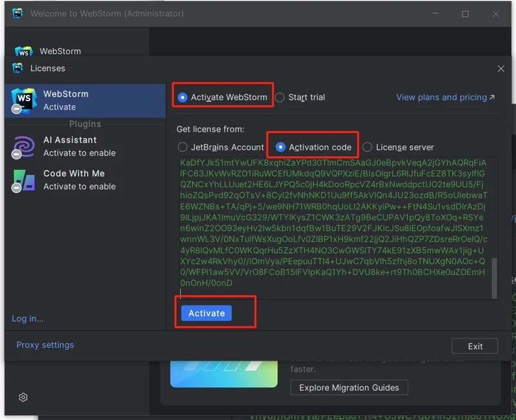This screenshot has height=420, width=516.
Task: Select JetBrains Account as license source
Action: [x=183, y=147]
